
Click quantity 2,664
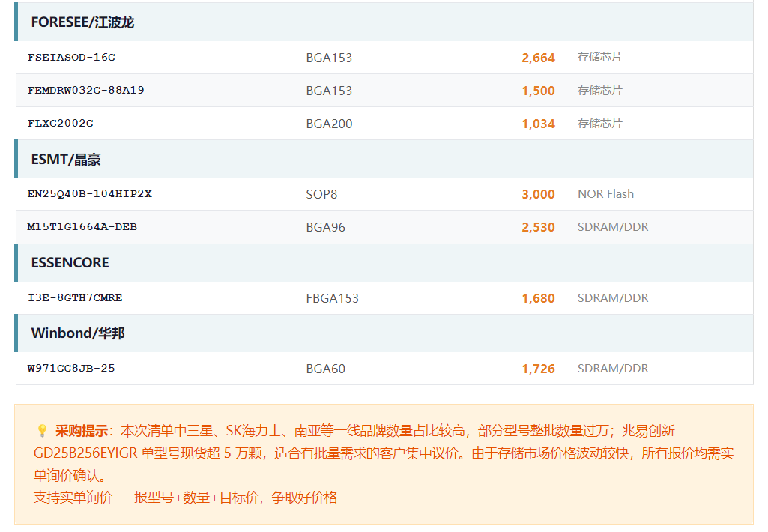click(x=538, y=58)
